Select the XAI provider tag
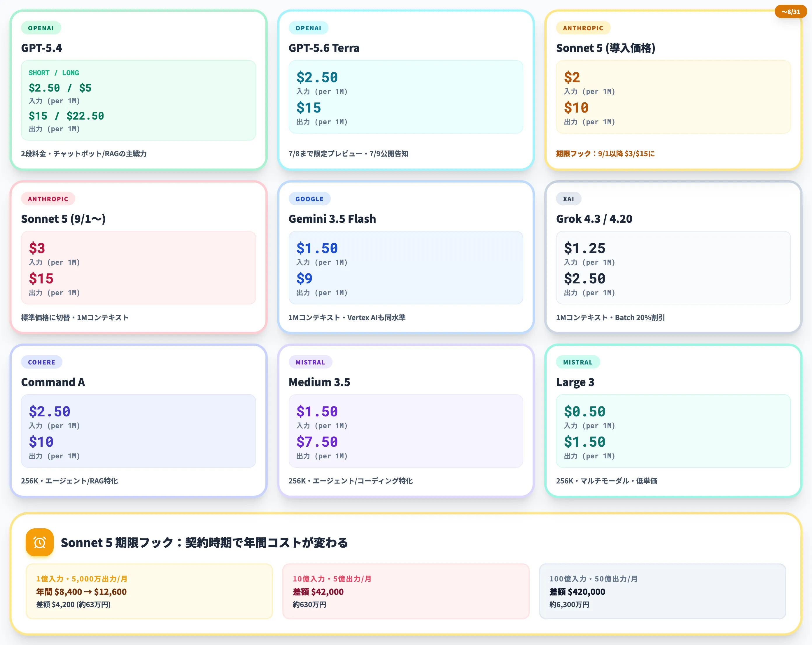 568,199
